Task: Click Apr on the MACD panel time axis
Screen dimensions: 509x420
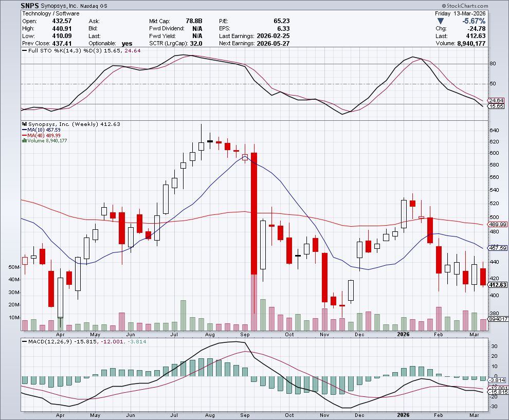Action: point(60,415)
